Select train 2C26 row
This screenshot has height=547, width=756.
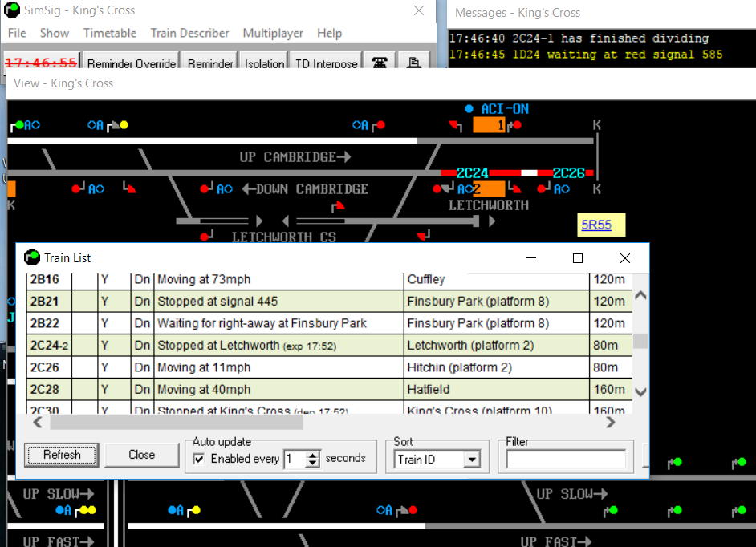(x=329, y=367)
